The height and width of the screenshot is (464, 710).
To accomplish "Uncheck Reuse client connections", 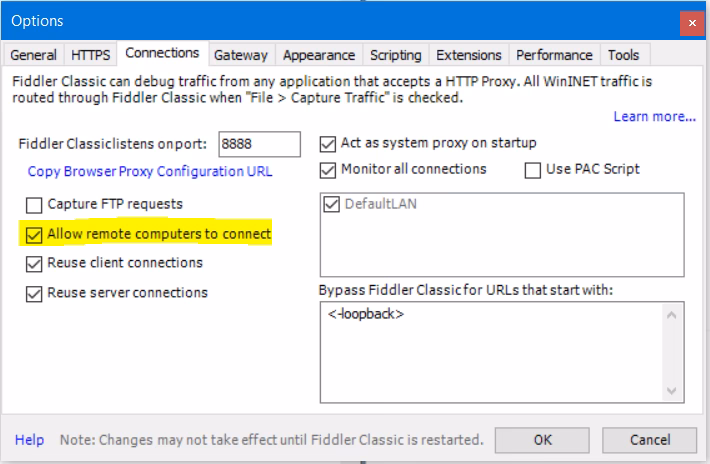I will point(34,264).
